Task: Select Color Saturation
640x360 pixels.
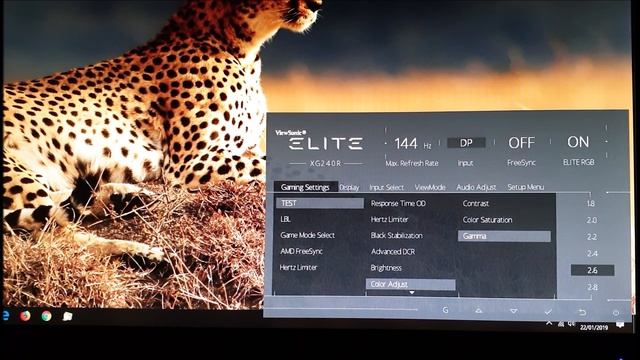Action: (x=487, y=220)
